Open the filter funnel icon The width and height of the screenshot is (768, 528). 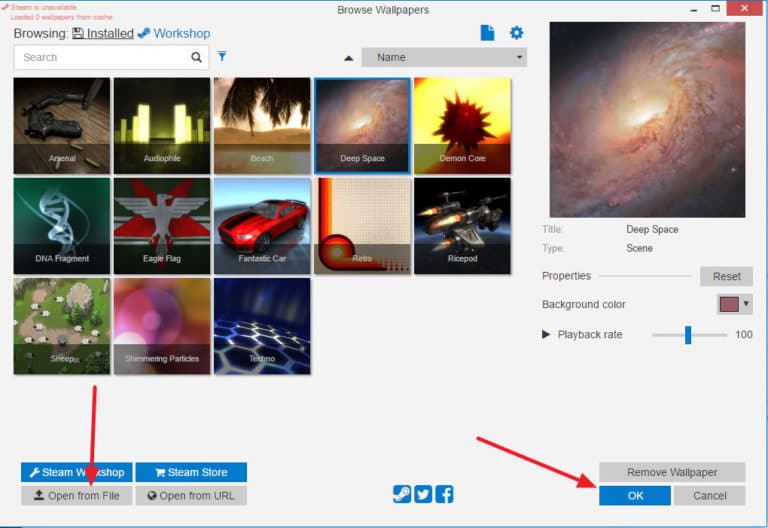222,57
